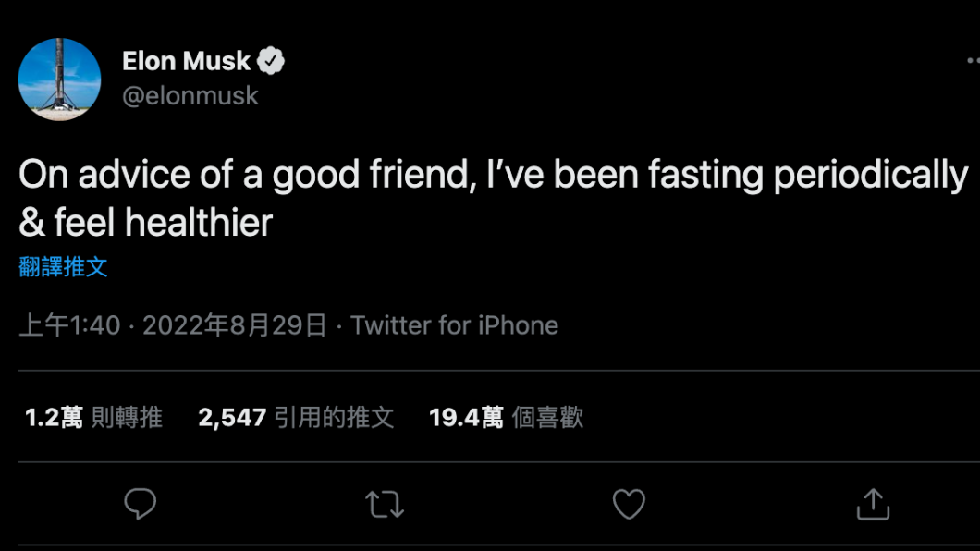Screen dimensions: 980x551
Task: Open the more options dots menu
Action: [974, 61]
